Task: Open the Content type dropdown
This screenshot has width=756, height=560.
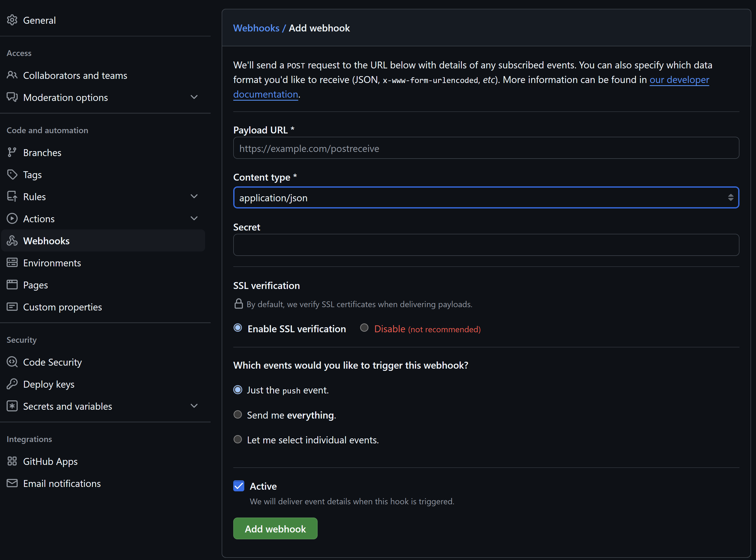Action: point(486,198)
